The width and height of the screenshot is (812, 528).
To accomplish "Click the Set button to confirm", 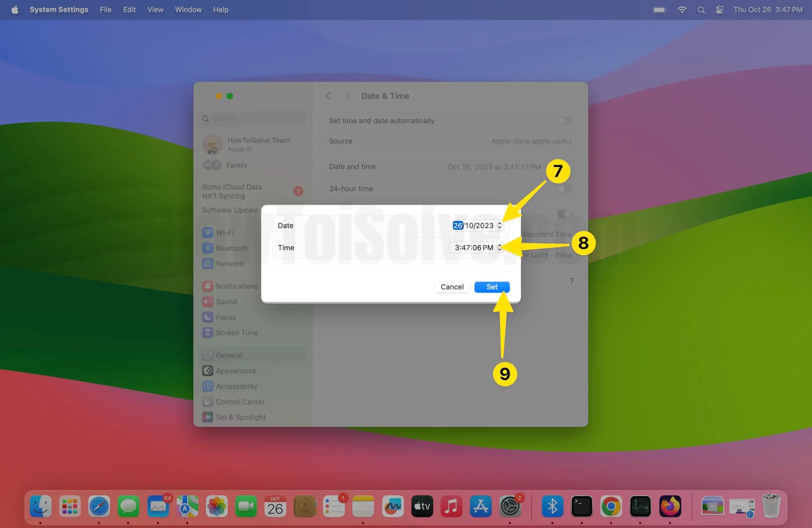I will coord(492,287).
